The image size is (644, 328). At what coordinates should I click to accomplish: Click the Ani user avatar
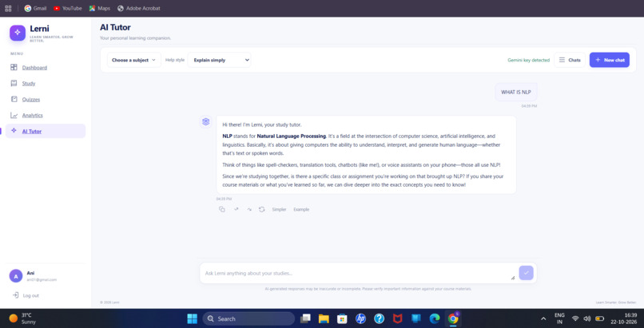16,276
